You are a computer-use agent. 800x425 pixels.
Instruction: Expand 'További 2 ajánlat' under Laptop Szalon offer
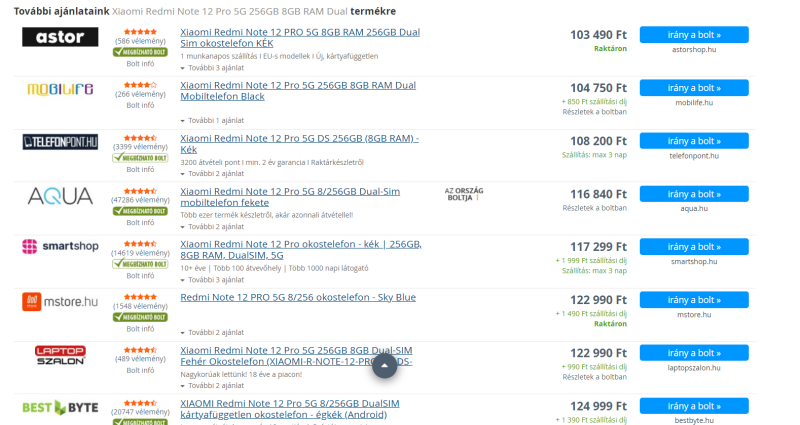(212, 385)
